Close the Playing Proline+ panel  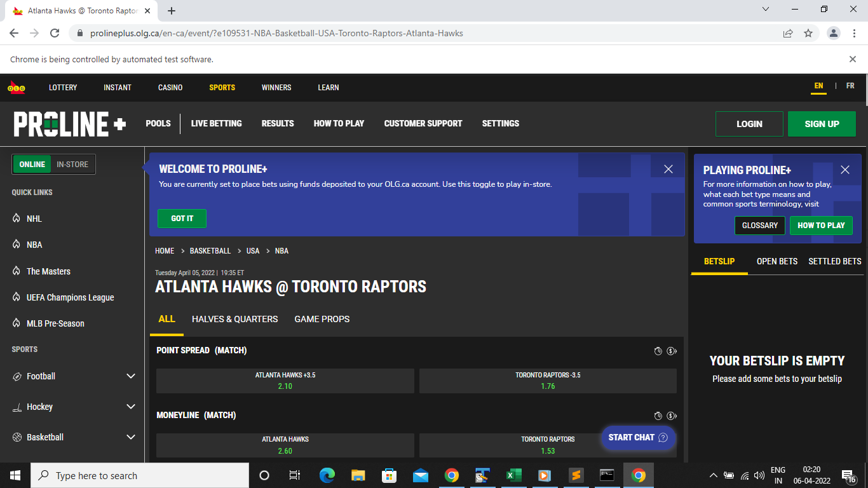(845, 170)
